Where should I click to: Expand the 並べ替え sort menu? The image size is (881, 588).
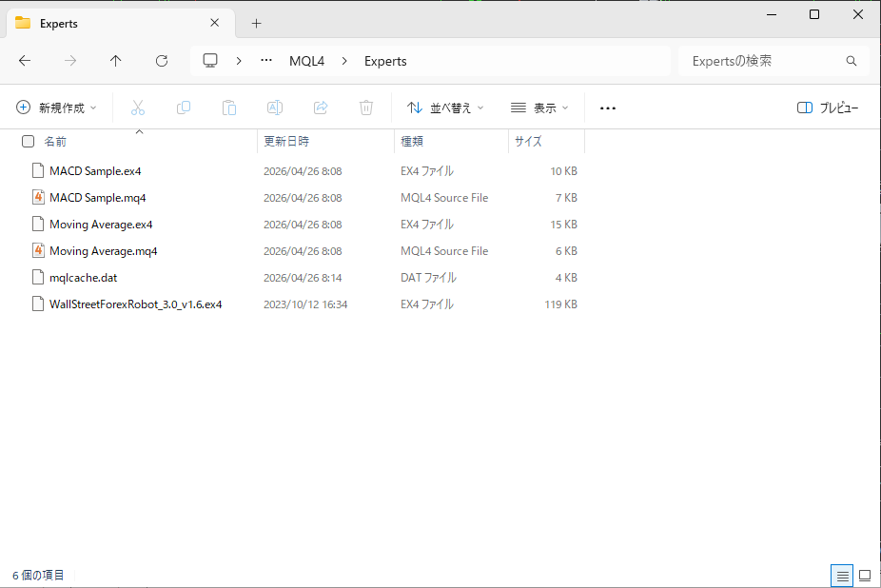pyautogui.click(x=445, y=108)
